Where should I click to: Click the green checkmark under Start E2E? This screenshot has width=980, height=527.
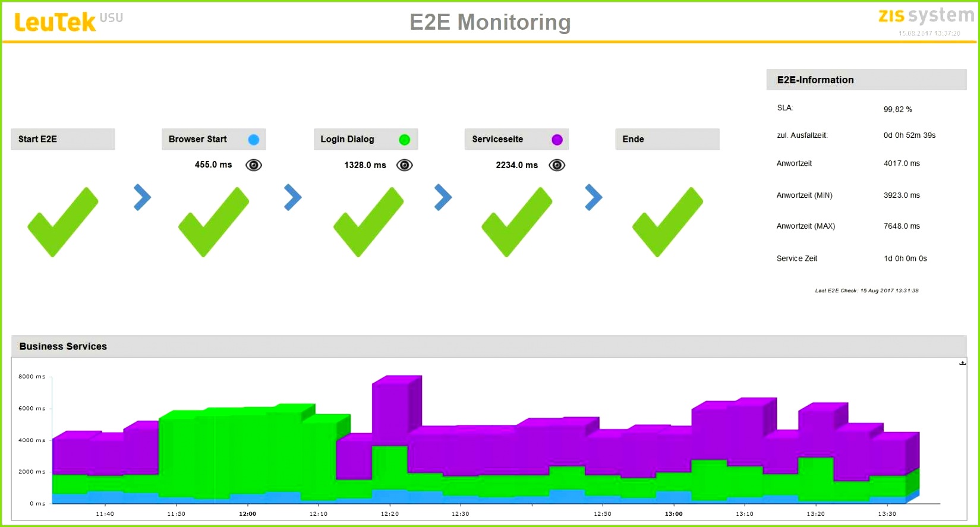(63, 222)
